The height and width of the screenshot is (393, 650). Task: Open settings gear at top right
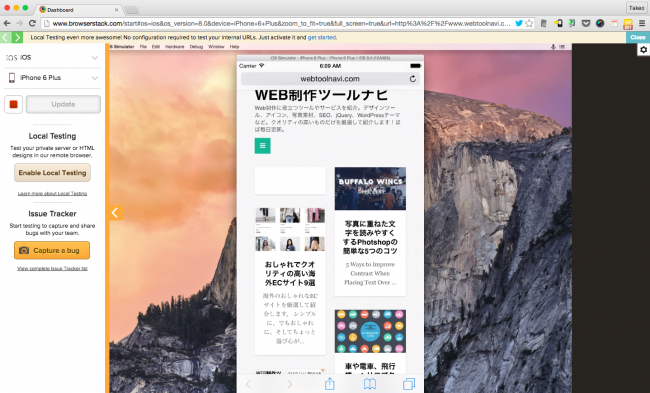click(643, 50)
